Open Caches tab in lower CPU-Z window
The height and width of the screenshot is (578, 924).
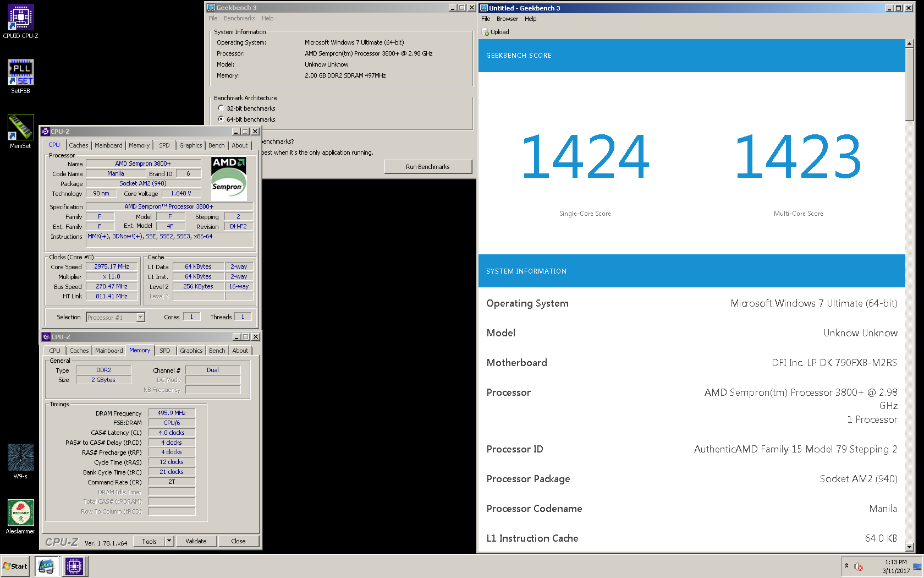point(79,351)
